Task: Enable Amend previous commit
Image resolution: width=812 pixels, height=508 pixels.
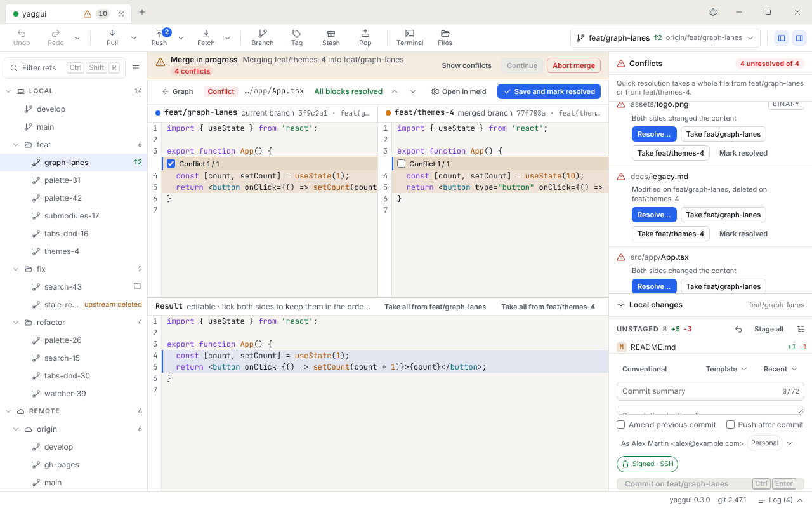Action: (621, 425)
